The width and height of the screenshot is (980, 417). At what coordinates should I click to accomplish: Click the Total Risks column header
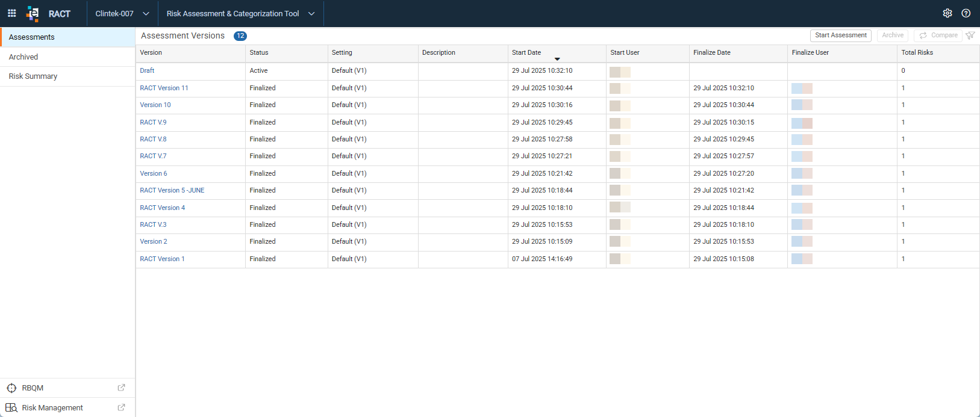pos(938,53)
